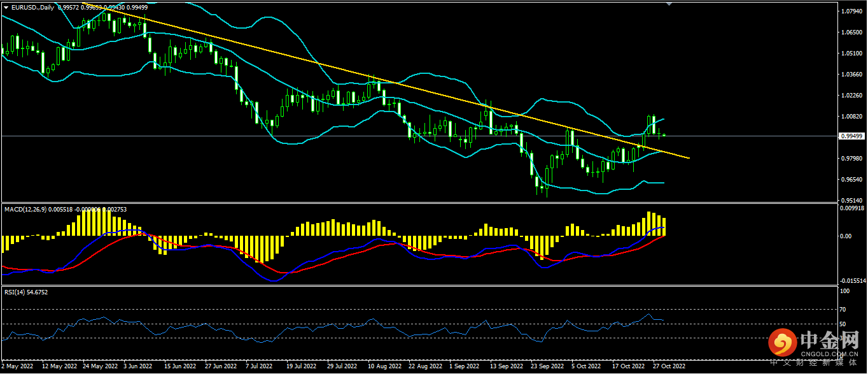Image resolution: width=868 pixels, height=374 pixels.
Task: Click the RSI(14) 54.6752 label
Action: pos(26,292)
